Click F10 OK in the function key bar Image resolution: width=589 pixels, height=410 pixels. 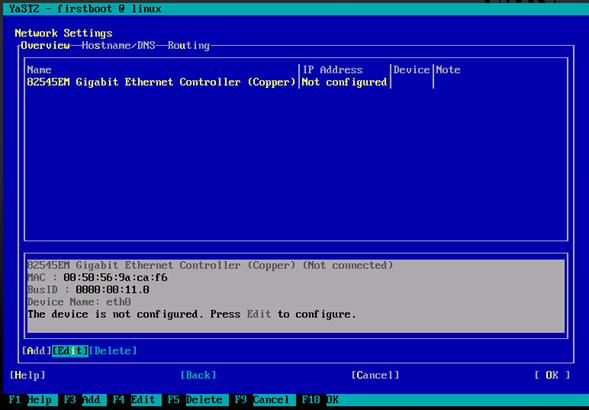(319, 399)
